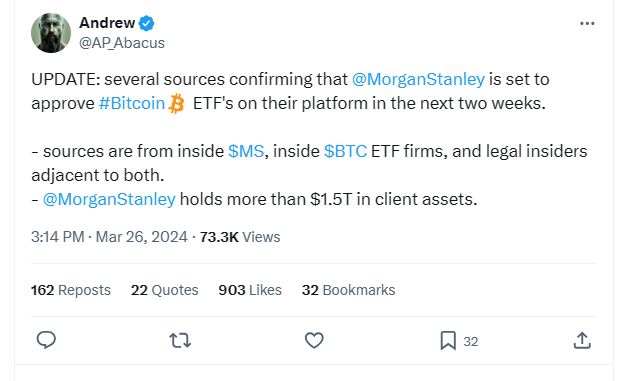Follow the #Bitcoin hashtag link
617x381 pixels.
click(132, 103)
